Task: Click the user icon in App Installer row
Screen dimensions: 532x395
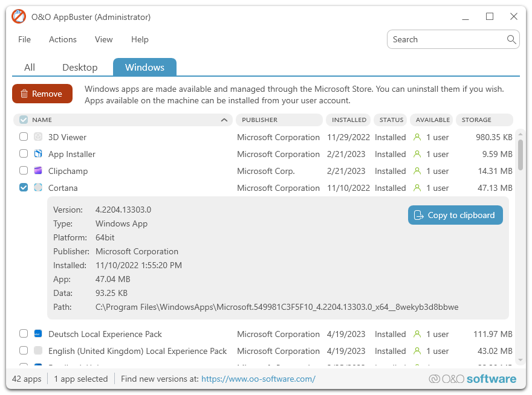Action: pos(417,154)
